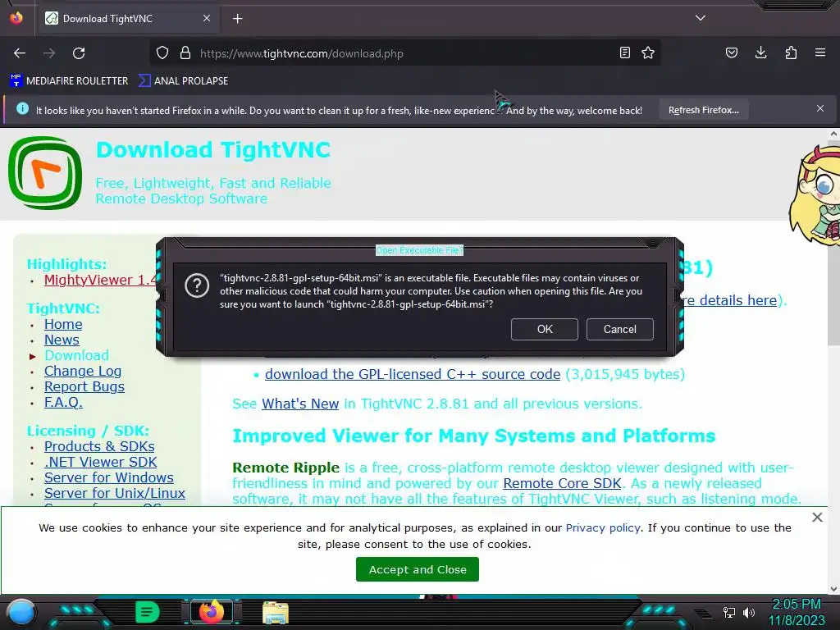Open the volume speaker tray icon
Viewport: 840px width, 630px height.
click(749, 612)
